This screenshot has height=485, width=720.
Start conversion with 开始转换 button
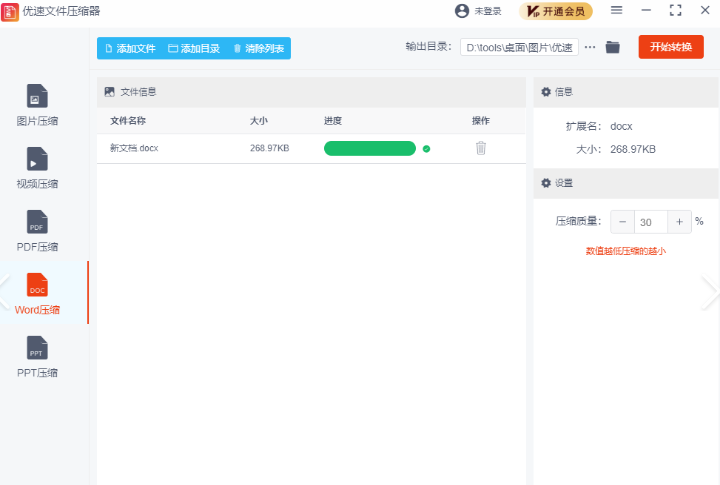tap(671, 47)
